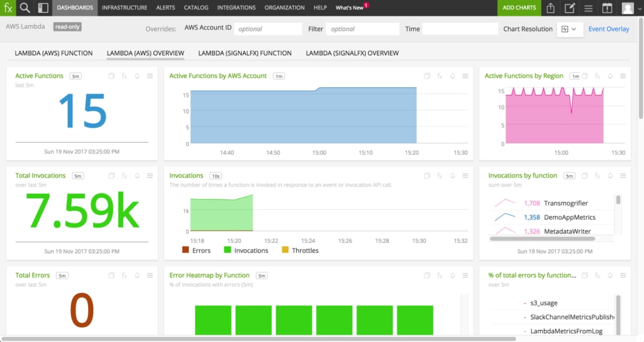Click copy icon on Error Heatmap by Function
This screenshot has width=644, height=342.
[x=427, y=275]
